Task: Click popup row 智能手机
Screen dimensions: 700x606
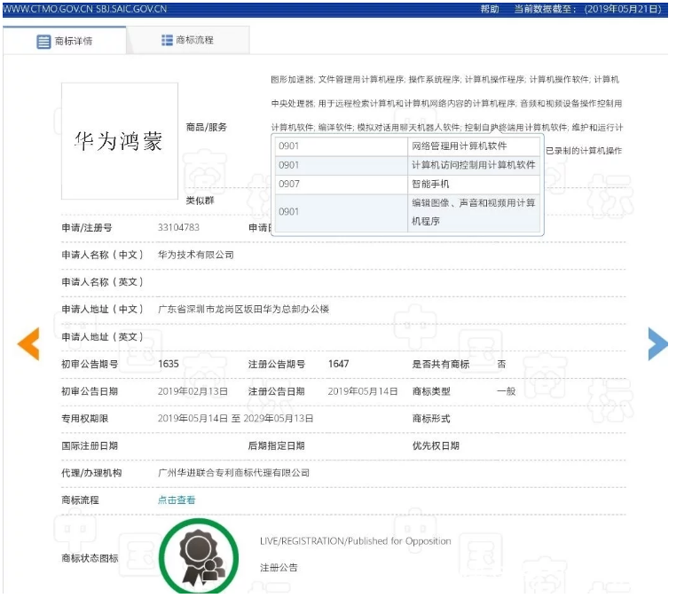Action: (407, 184)
